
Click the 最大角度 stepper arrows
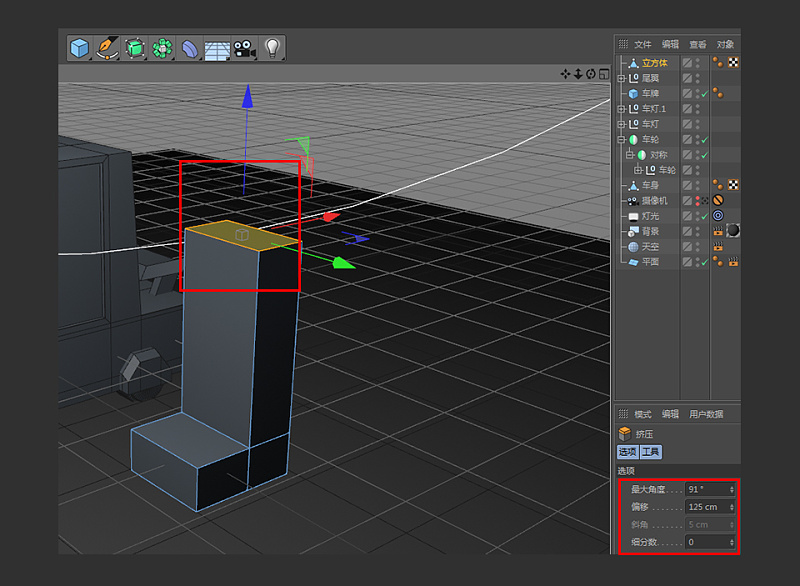point(732,490)
